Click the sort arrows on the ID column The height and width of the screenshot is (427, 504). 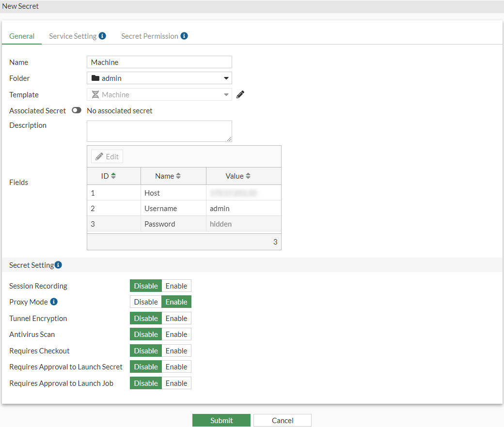114,176
